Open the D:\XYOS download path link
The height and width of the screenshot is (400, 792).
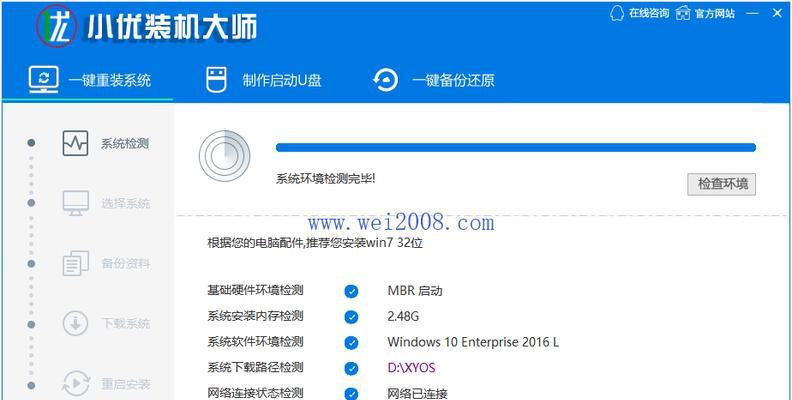(x=411, y=368)
